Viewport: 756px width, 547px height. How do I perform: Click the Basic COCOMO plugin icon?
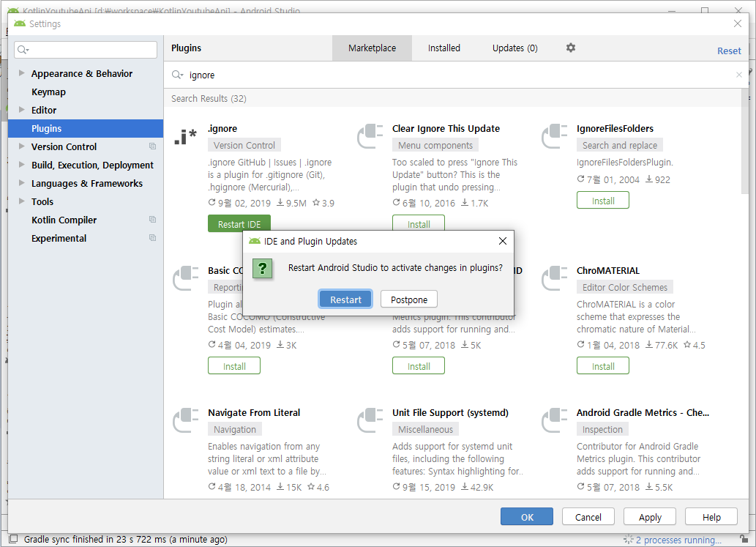pos(186,278)
